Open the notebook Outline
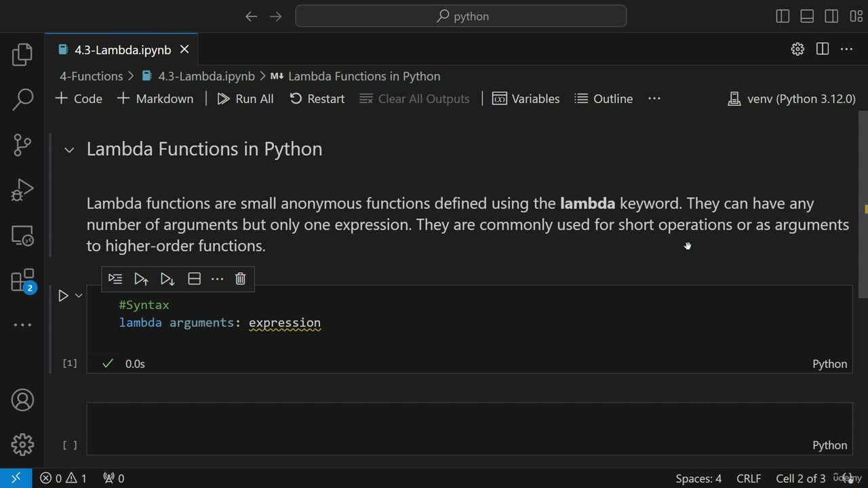868x488 pixels. coord(604,98)
